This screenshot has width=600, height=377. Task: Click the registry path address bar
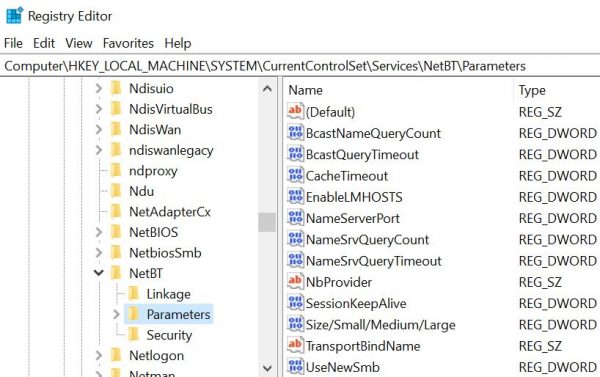300,66
